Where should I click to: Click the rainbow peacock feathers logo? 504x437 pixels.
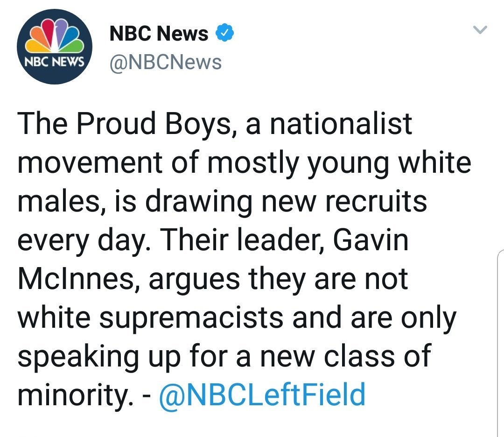coord(54,36)
